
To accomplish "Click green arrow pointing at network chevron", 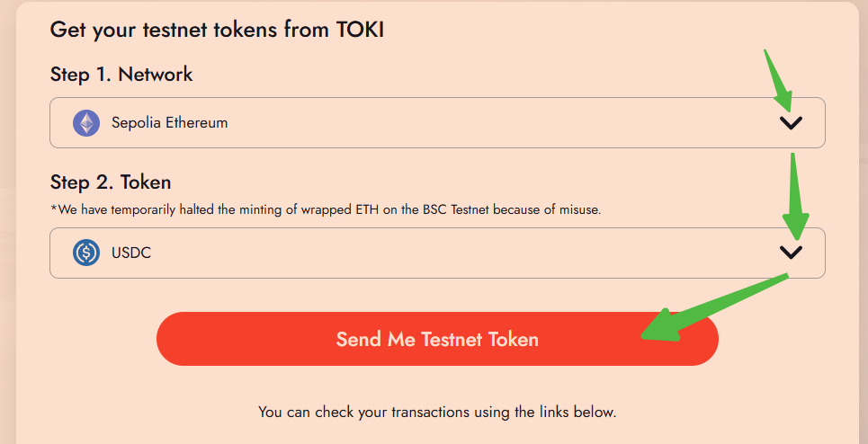I will point(779,81).
